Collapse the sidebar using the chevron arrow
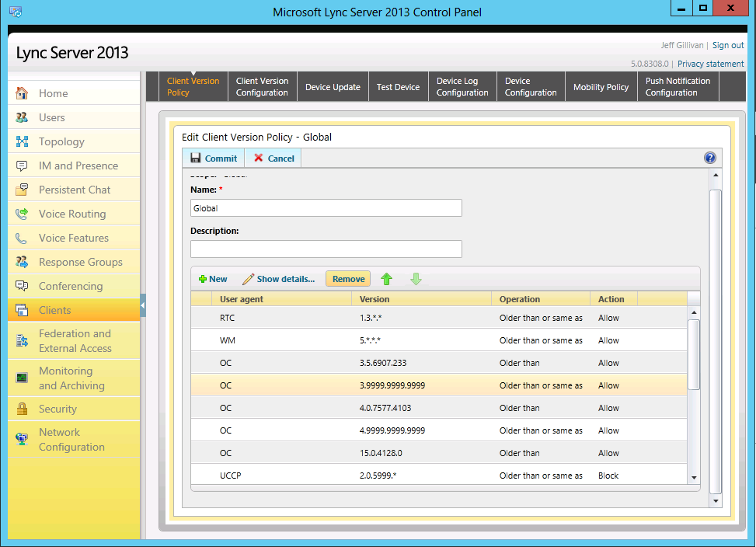This screenshot has width=756, height=547. (143, 307)
